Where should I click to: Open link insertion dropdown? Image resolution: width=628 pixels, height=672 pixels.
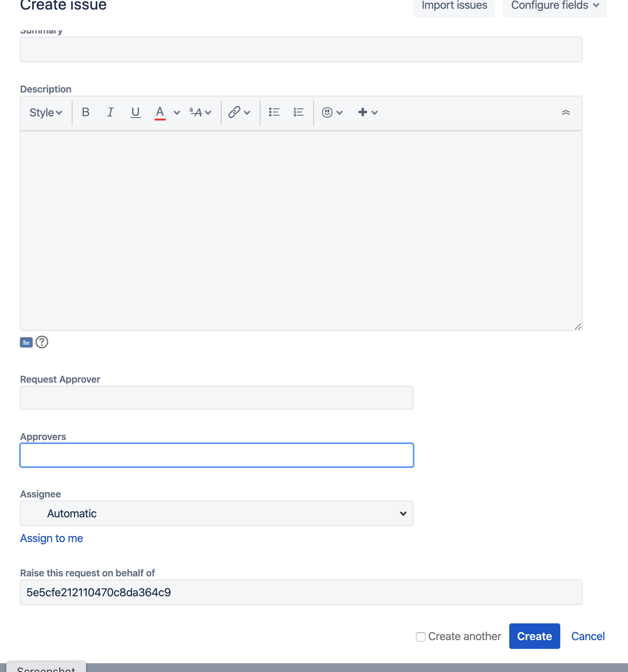tap(239, 113)
